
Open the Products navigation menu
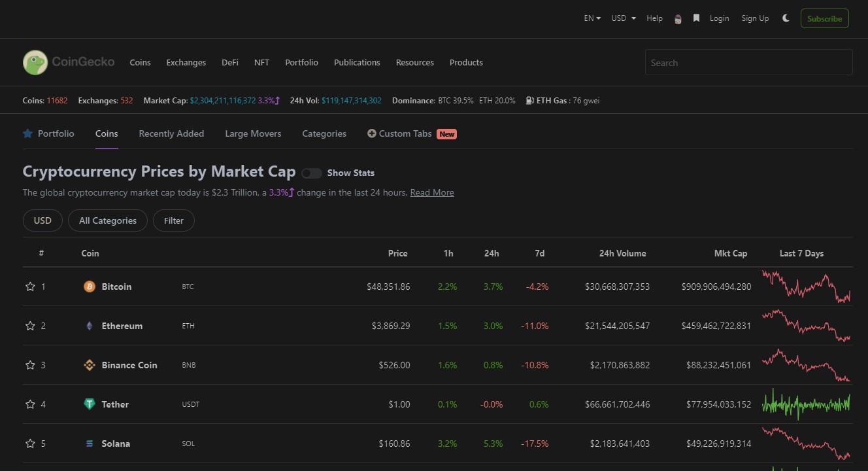coord(466,62)
